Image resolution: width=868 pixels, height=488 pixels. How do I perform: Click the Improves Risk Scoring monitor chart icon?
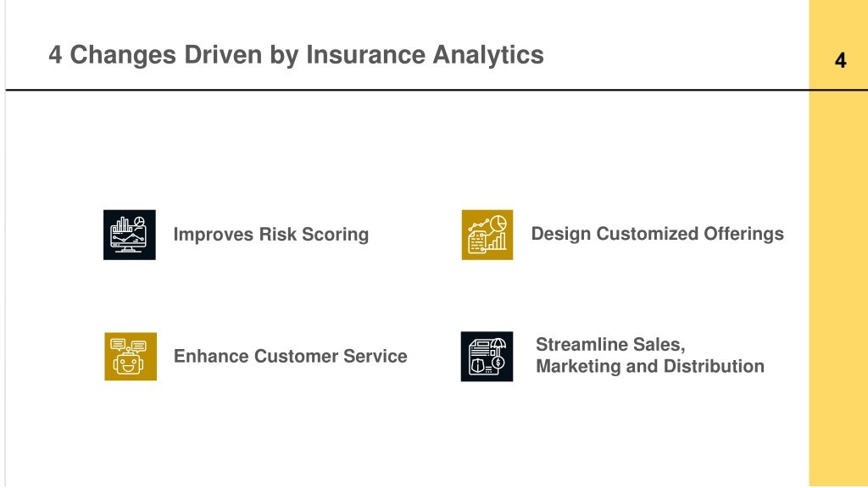tap(130, 235)
